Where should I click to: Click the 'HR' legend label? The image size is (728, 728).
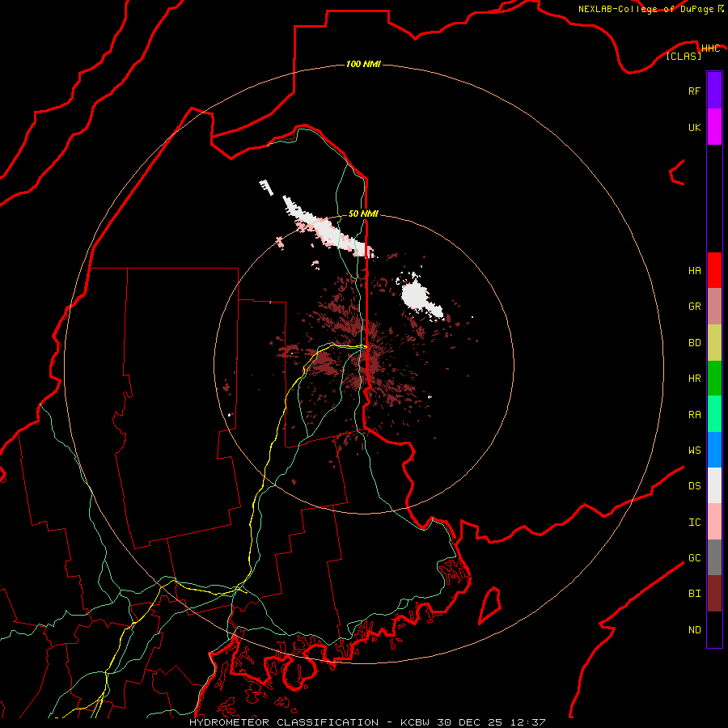[694, 378]
